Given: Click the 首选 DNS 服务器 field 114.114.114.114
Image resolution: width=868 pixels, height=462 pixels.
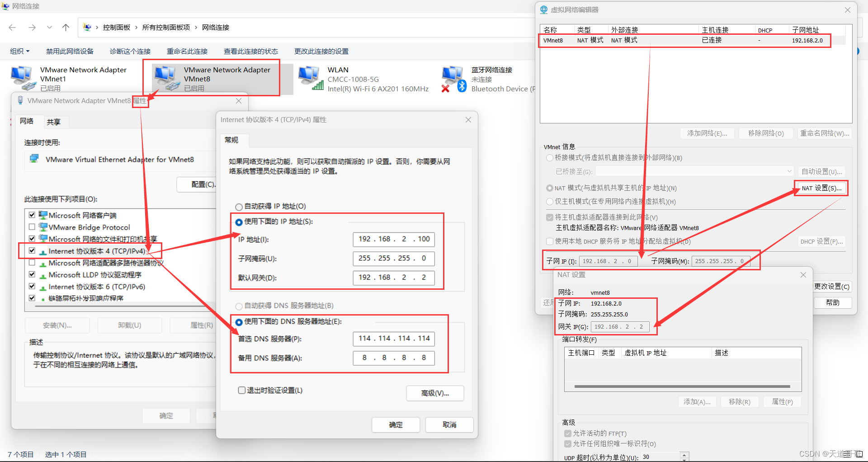Looking at the screenshot, I should tap(394, 339).
